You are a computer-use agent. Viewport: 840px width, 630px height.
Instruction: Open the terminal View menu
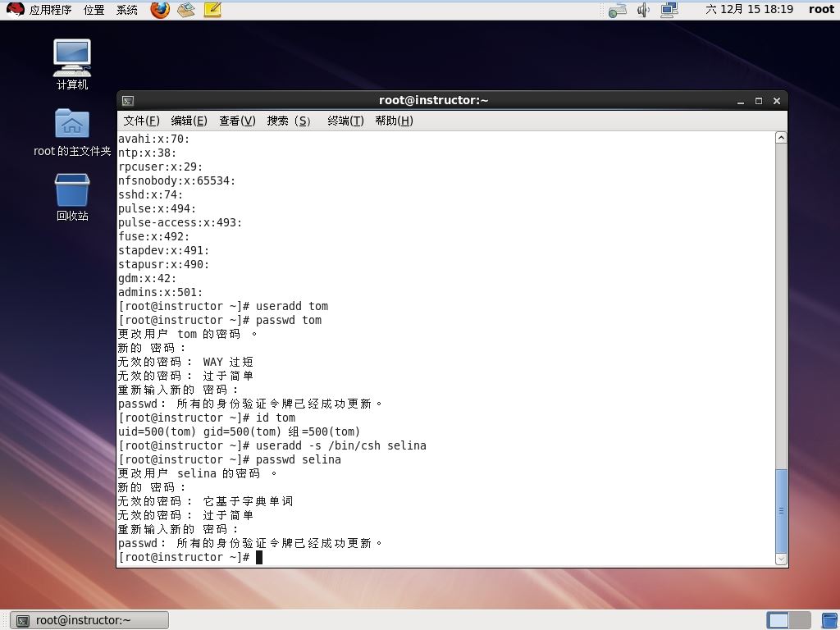237,121
